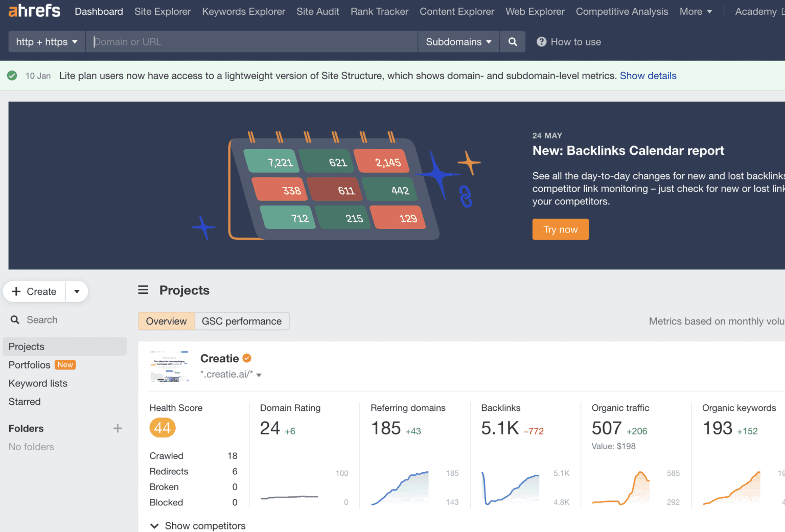Open Site Explorer in the top menu

tap(163, 11)
